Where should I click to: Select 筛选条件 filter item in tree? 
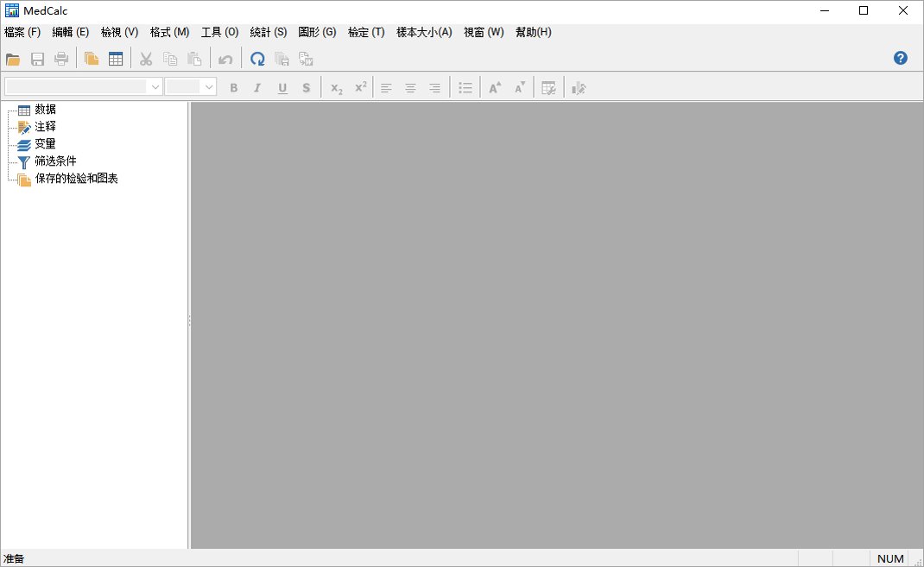[55, 161]
